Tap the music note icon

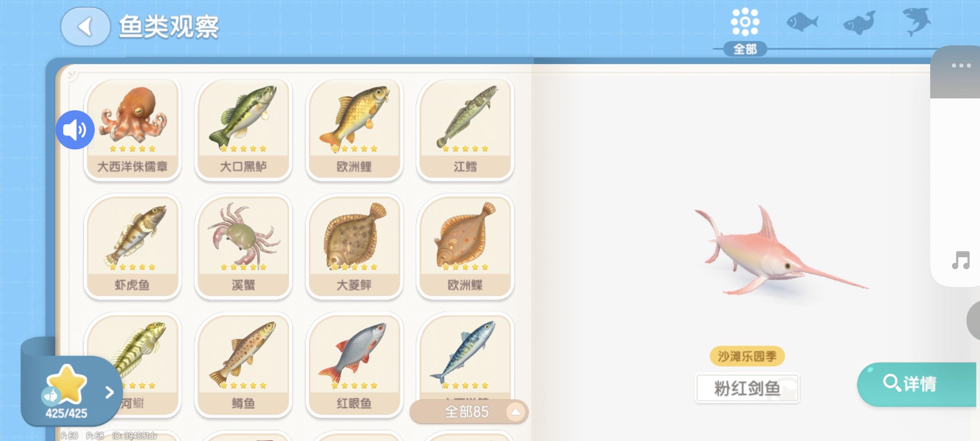click(x=960, y=260)
